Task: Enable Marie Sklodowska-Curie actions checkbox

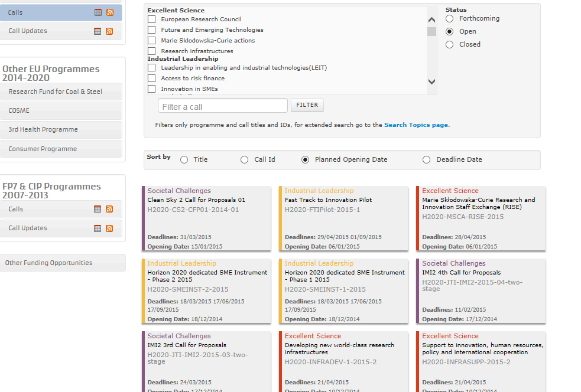Action: click(151, 40)
